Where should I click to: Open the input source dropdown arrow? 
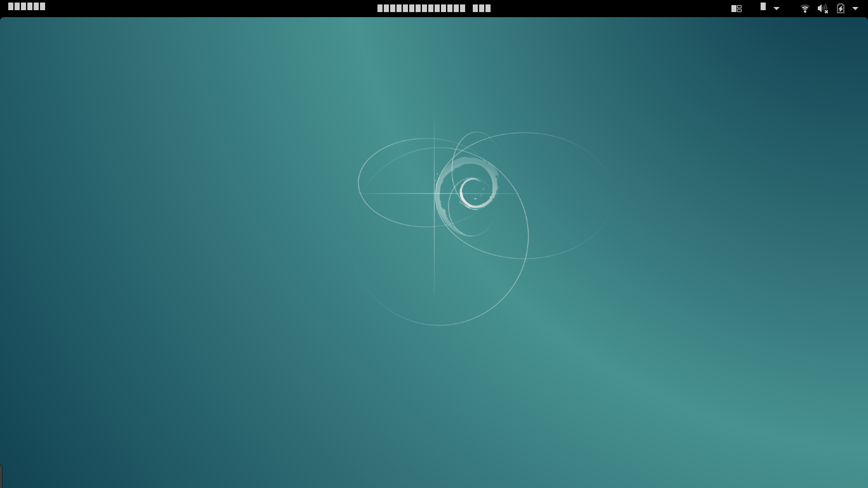pos(776,8)
